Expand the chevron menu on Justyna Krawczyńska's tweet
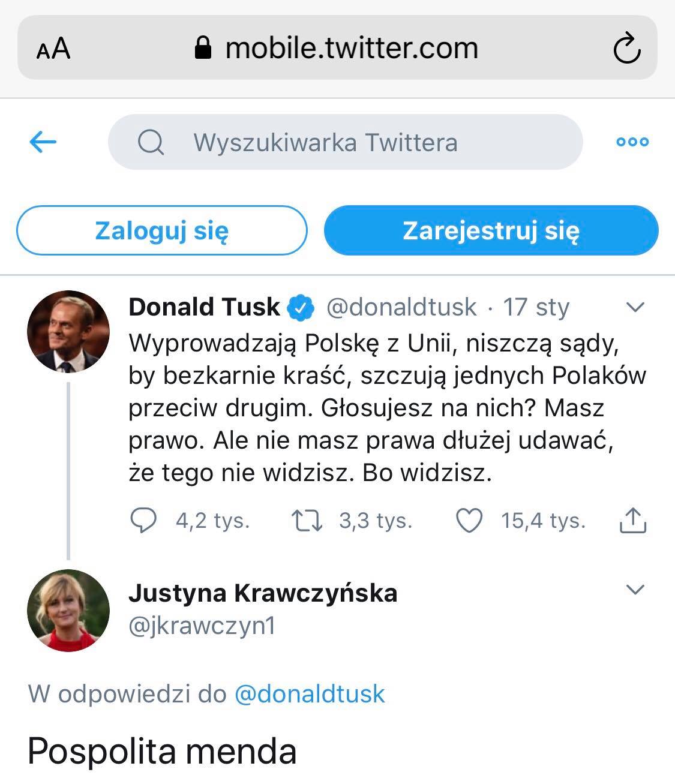 (x=635, y=590)
